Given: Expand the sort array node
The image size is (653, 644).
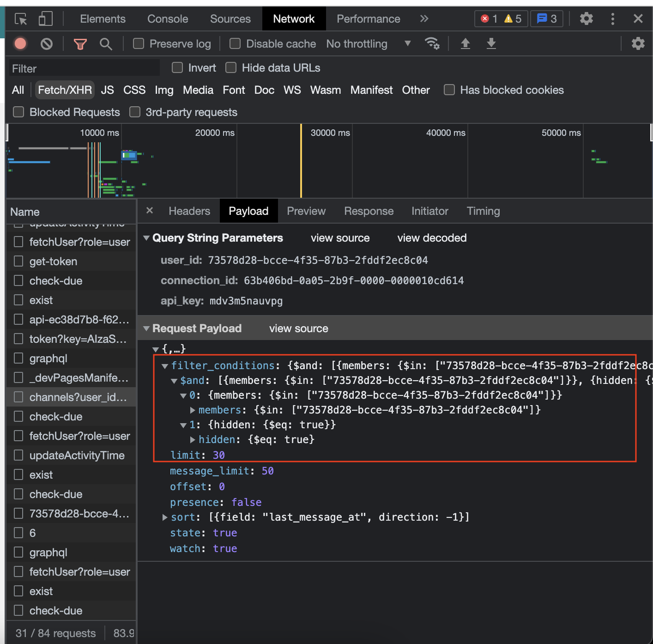Looking at the screenshot, I should pos(165,517).
